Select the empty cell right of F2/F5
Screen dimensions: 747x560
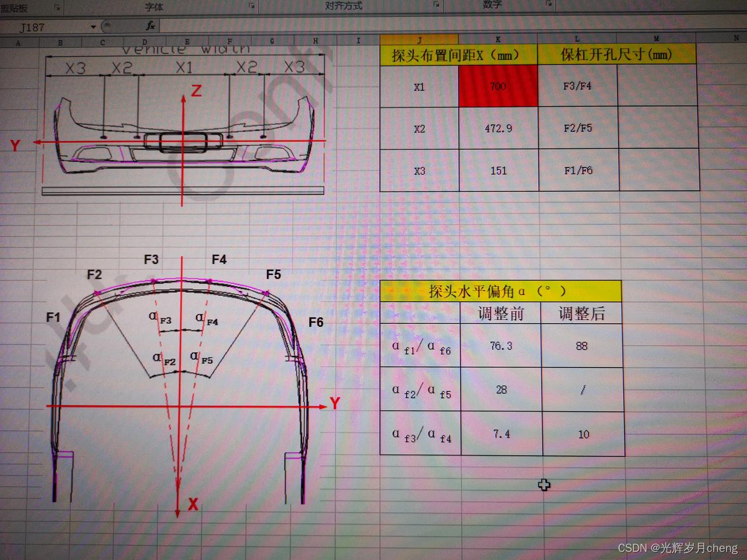[658, 127]
